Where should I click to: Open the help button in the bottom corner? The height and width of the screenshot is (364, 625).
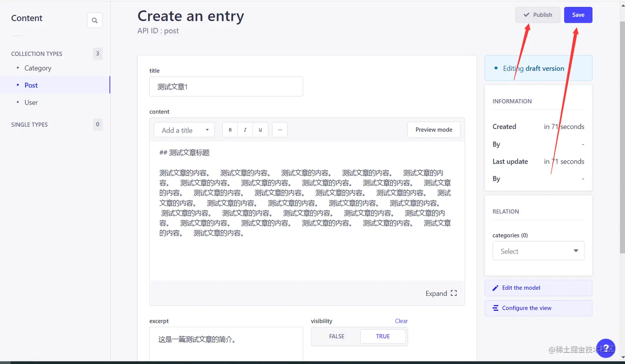(606, 348)
